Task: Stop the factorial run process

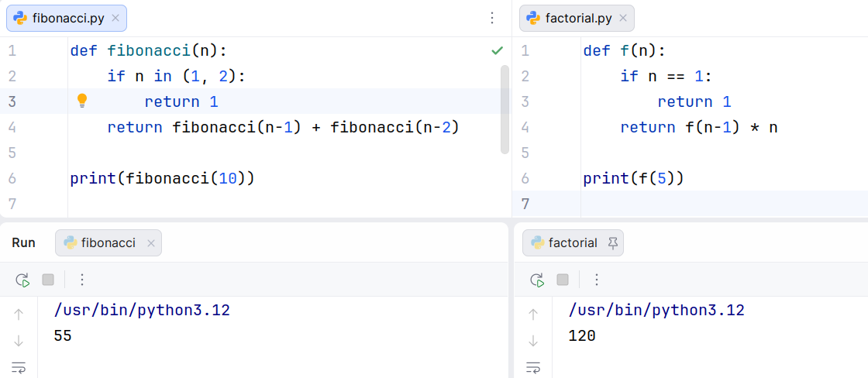Action: 563,280
